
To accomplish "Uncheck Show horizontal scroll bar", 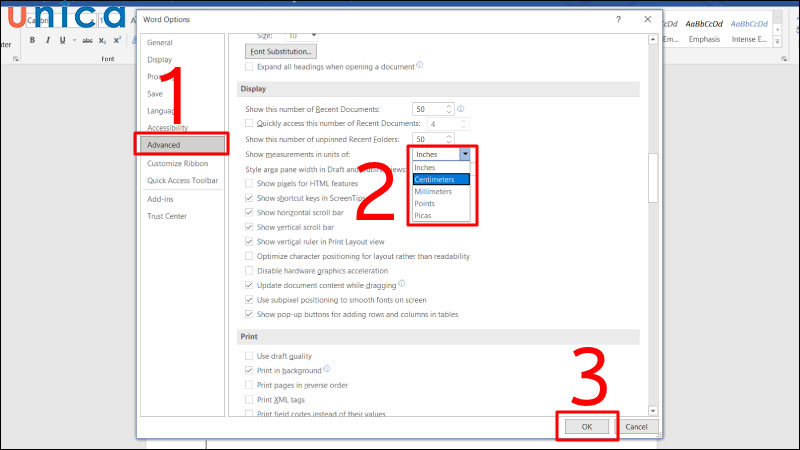I will pos(250,213).
